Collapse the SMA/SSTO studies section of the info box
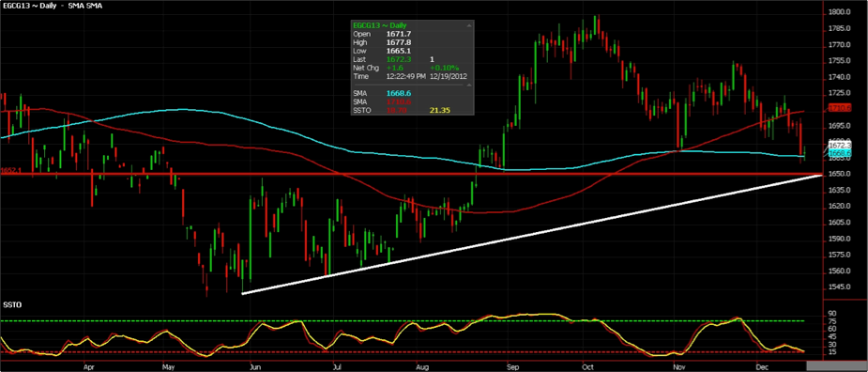868x372 pixels. (x=469, y=85)
